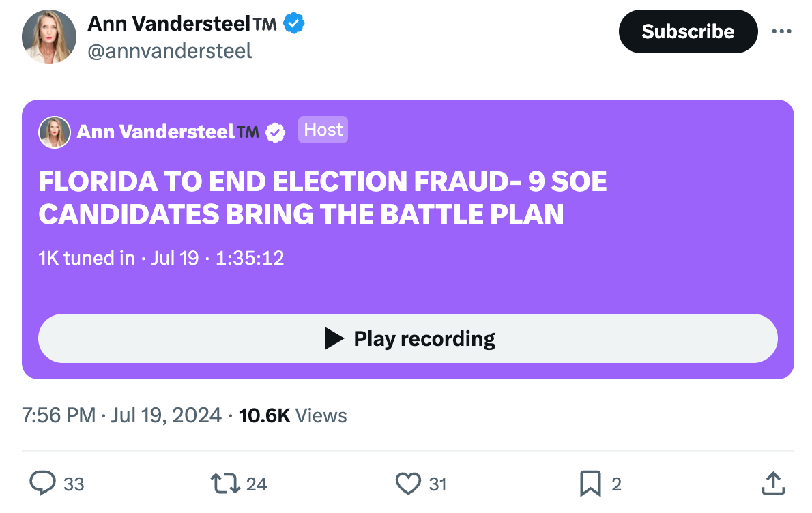The image size is (812, 513).
Task: Click the 10.6K Views count
Action: coord(293,415)
